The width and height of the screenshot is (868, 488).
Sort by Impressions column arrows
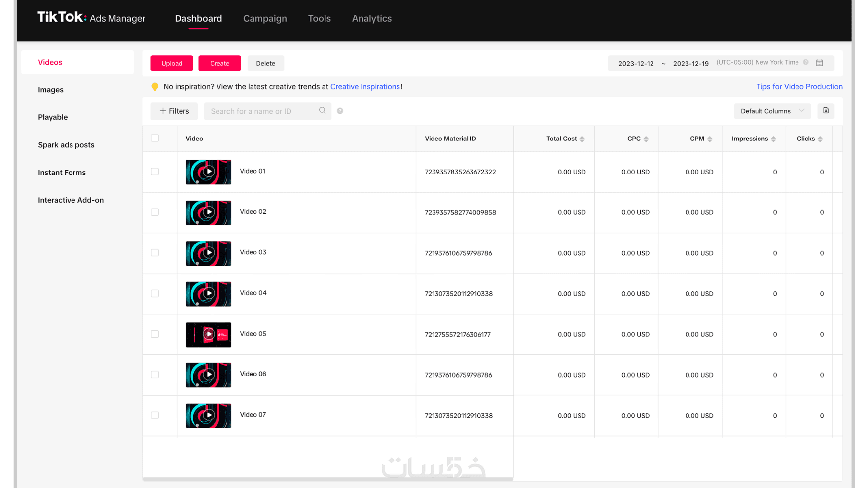point(773,139)
